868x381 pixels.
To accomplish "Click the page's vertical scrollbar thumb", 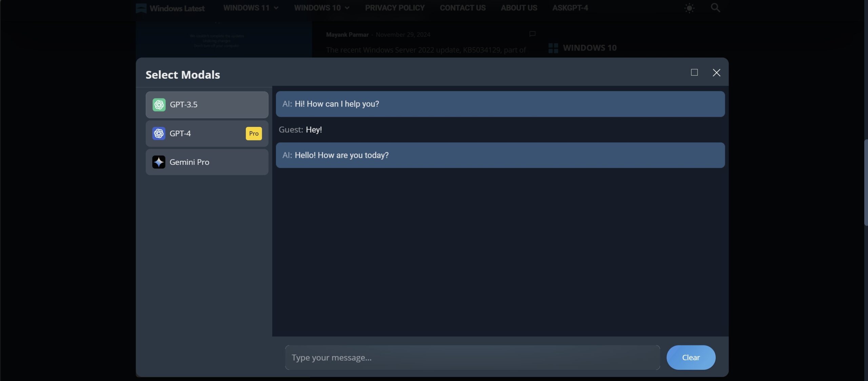I will (866, 183).
